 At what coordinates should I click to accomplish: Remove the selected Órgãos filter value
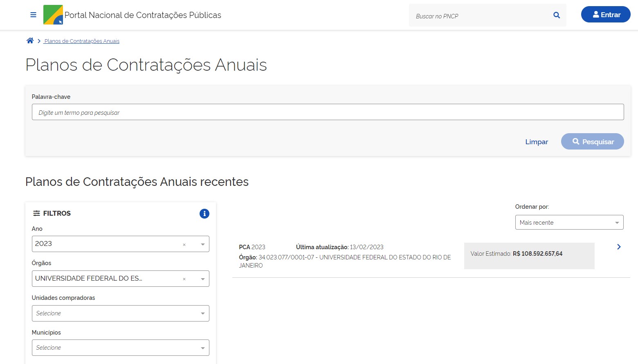[x=184, y=279]
